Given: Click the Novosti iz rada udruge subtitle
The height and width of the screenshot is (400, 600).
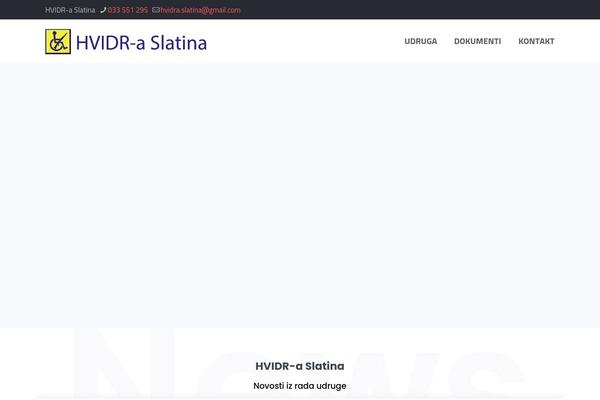Looking at the screenshot, I should (300, 386).
